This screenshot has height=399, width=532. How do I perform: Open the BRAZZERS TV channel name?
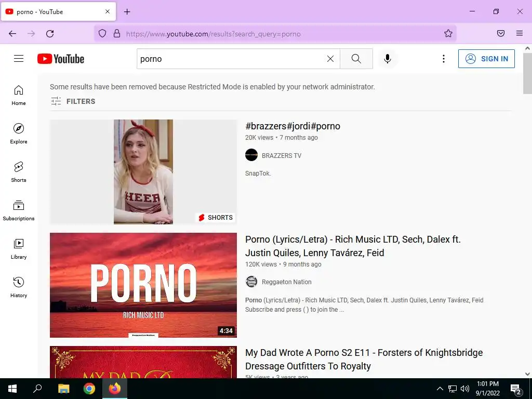pyautogui.click(x=281, y=156)
